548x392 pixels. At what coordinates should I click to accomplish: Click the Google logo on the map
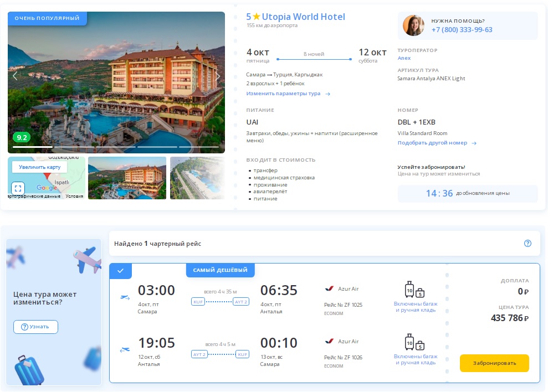click(x=47, y=188)
